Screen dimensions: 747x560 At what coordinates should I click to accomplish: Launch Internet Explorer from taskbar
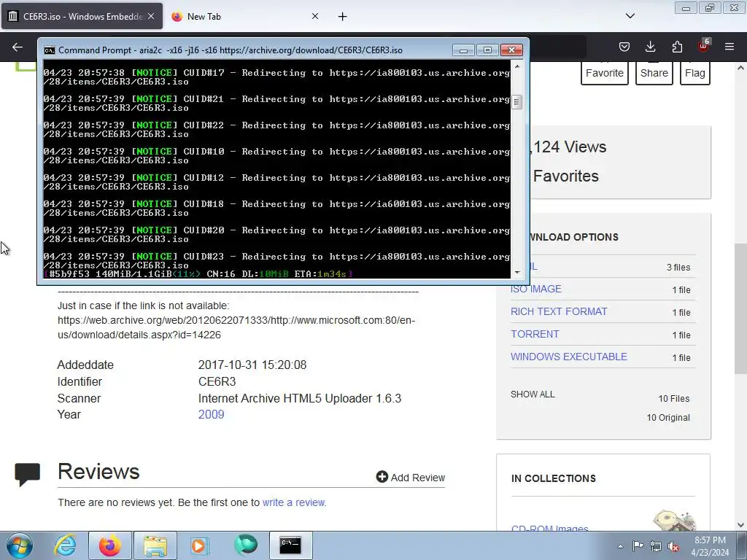pyautogui.click(x=65, y=545)
